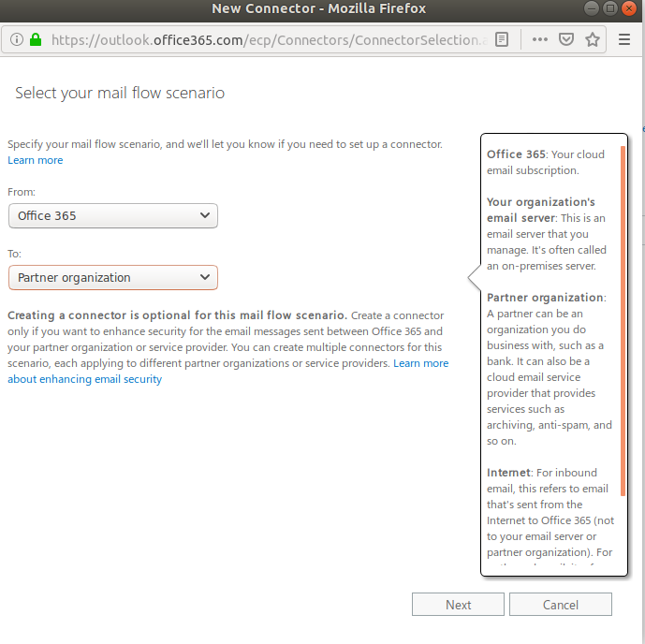Minimize the Firefox window
The height and width of the screenshot is (644, 645).
pyautogui.click(x=591, y=8)
